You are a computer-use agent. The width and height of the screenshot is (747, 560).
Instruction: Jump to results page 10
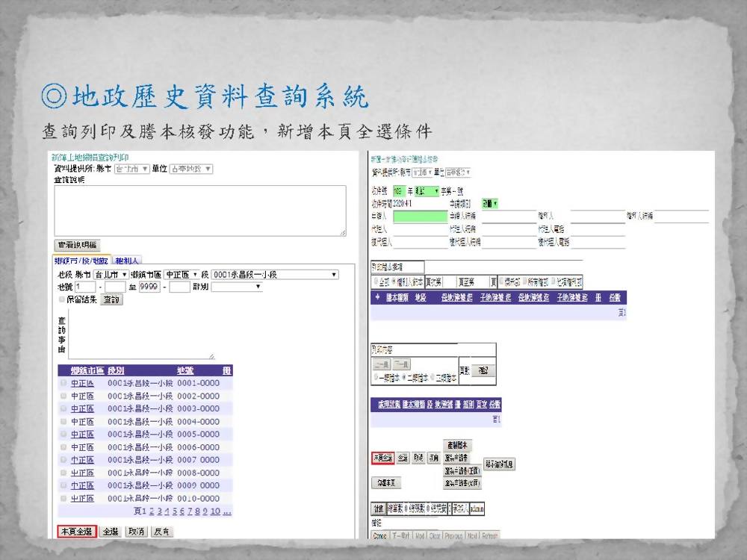(x=215, y=511)
